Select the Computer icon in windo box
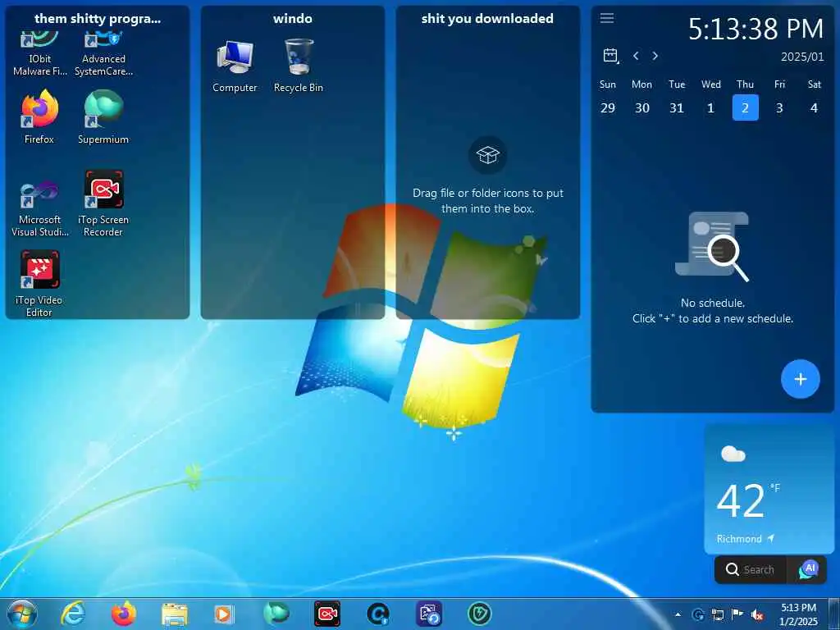This screenshot has width=840, height=630. tap(235, 66)
